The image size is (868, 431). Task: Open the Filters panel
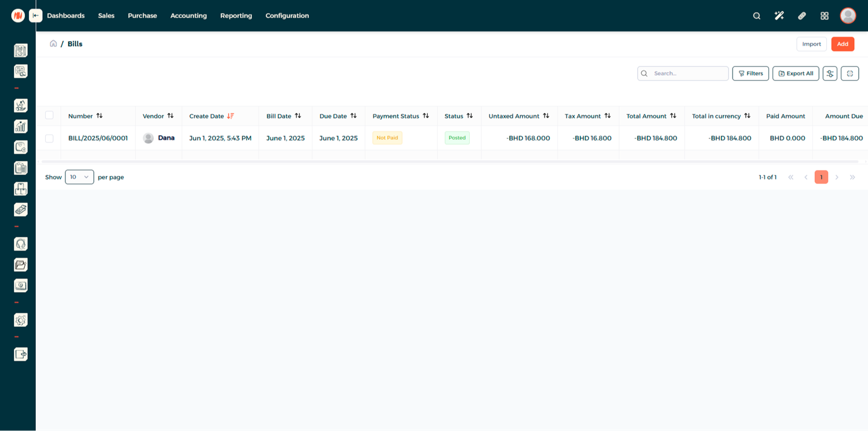tap(751, 73)
